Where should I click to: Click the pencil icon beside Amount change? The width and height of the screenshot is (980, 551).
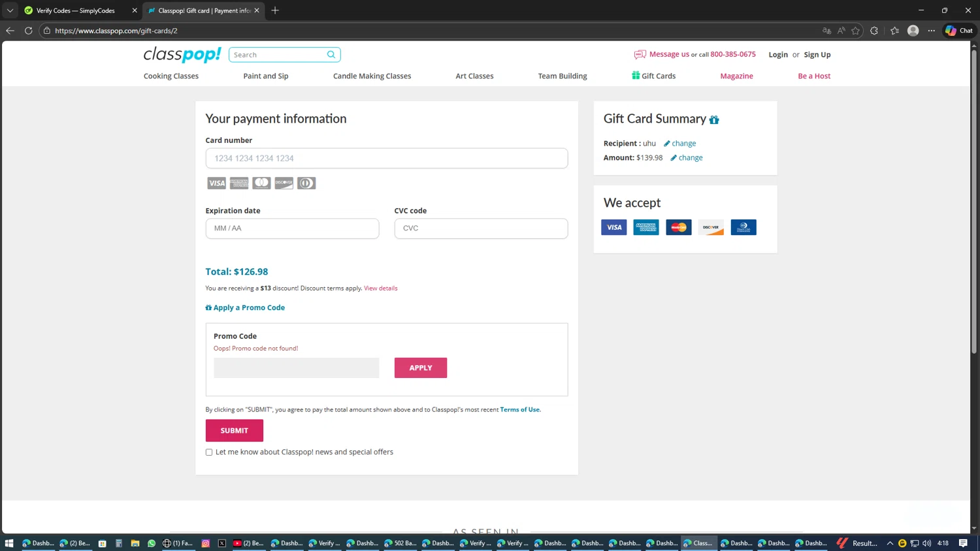pos(674,158)
